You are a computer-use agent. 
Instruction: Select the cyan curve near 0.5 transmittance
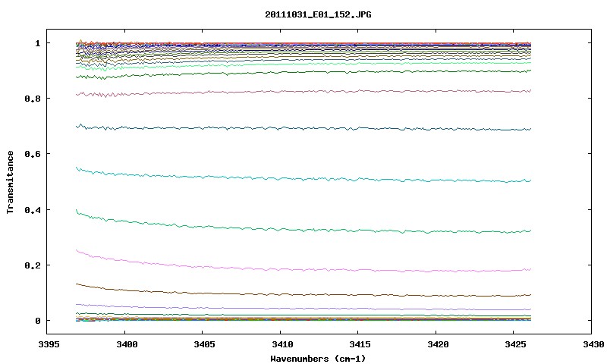[302, 178]
